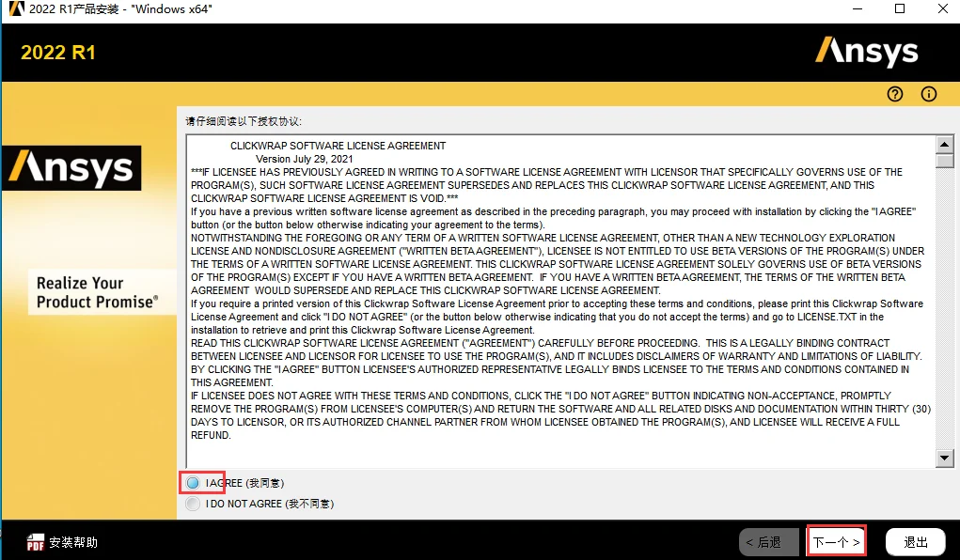Click the Ansys logo in the left sidebar
The height and width of the screenshot is (560, 960).
click(x=71, y=168)
